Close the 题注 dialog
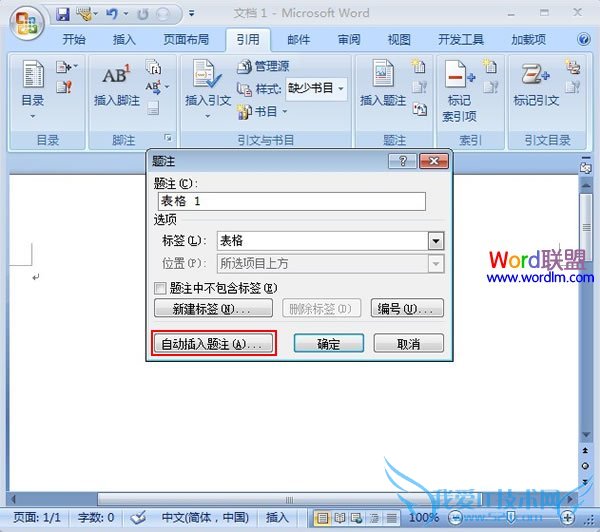 (434, 161)
